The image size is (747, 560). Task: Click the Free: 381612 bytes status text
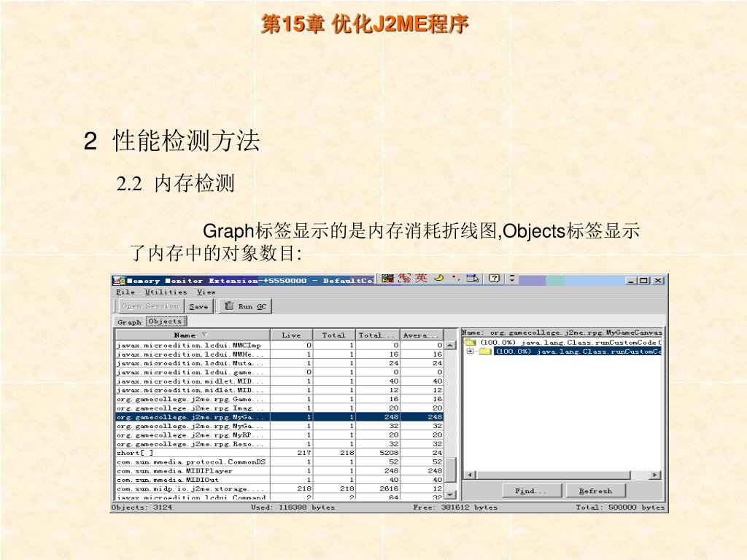pyautogui.click(x=455, y=507)
